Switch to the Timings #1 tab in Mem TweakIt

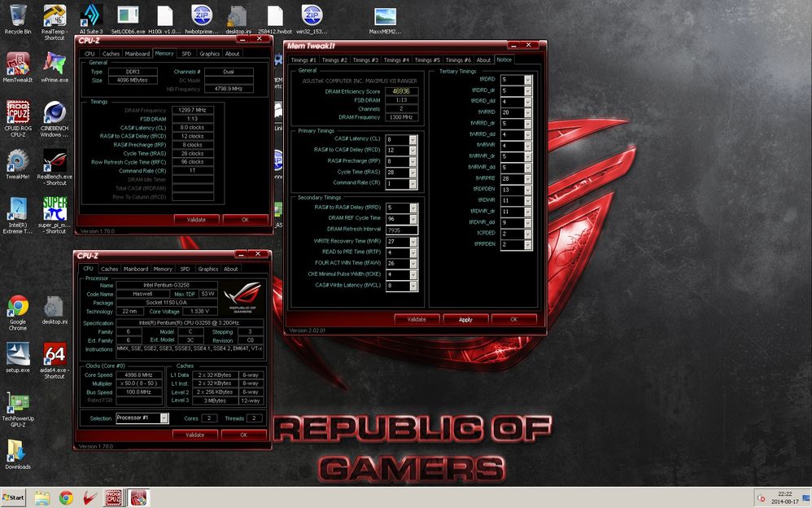[303, 60]
